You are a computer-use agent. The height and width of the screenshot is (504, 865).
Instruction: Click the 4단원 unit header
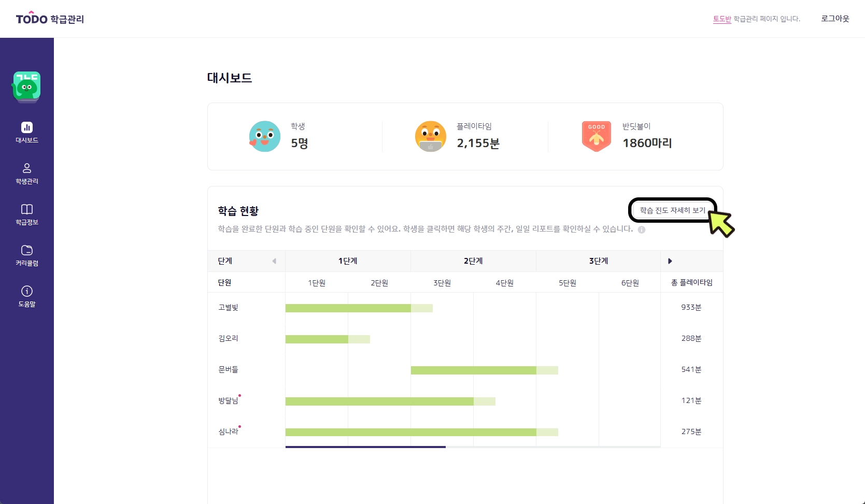coord(505,283)
